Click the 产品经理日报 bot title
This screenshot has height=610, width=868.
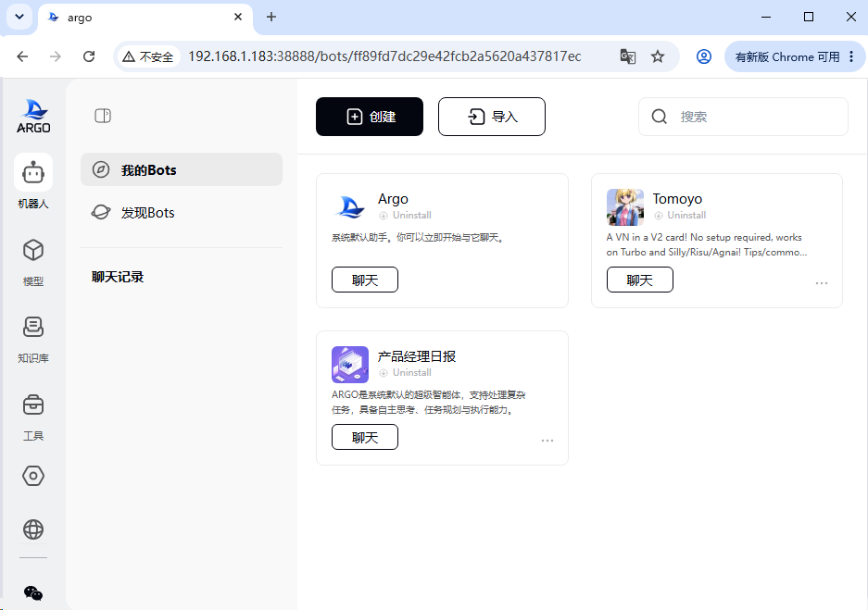click(417, 356)
